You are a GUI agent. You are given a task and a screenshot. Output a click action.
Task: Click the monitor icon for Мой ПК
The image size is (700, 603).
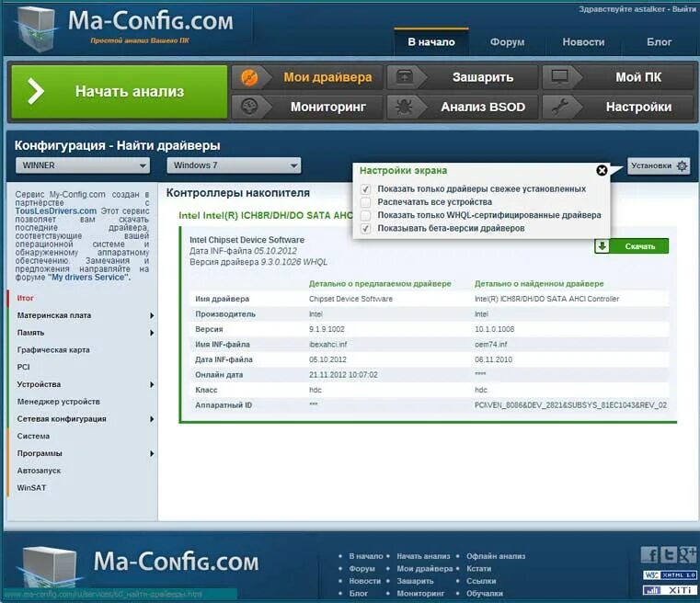559,76
